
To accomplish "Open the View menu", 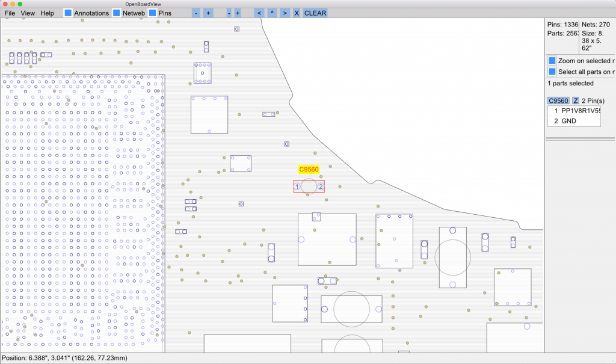I will click(28, 13).
